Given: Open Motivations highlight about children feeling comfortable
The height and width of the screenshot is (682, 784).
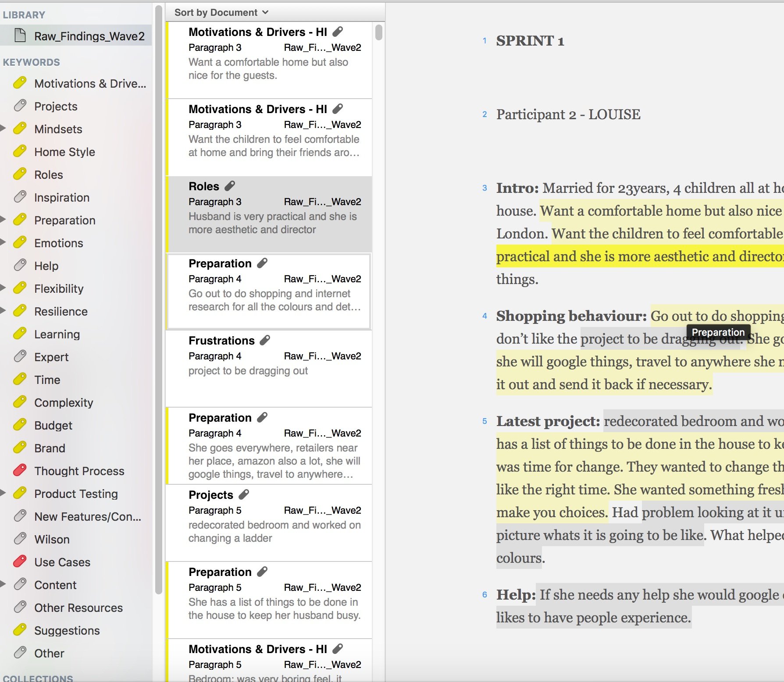Looking at the screenshot, I should (269, 137).
